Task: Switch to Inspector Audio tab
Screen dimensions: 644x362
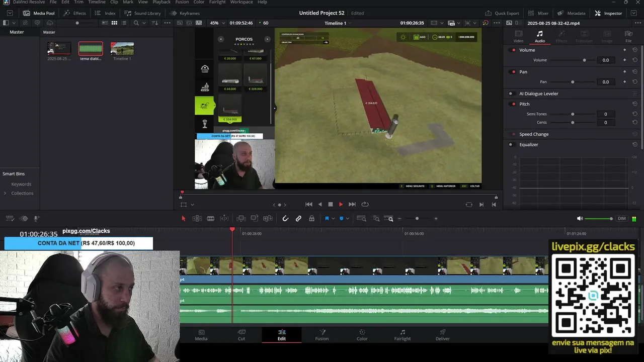Action: coord(540,37)
